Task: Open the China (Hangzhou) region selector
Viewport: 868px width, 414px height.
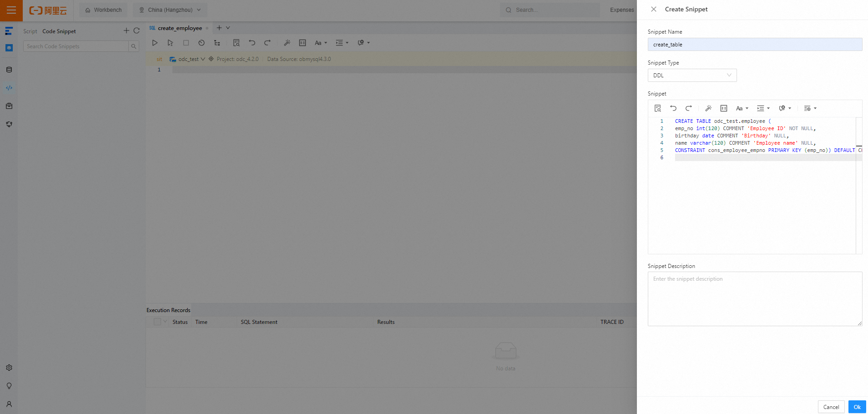Action: pyautogui.click(x=170, y=10)
